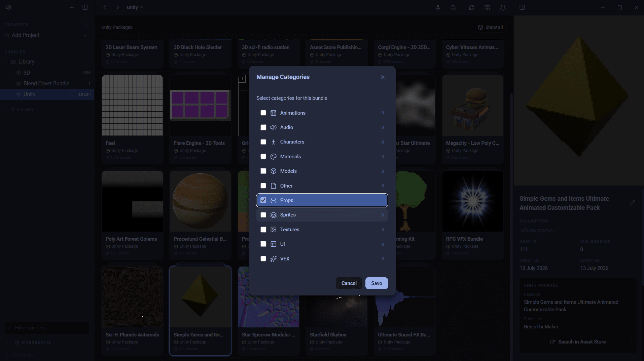The height and width of the screenshot is (361, 644).
Task: Tick the Models category checkbox
Action: pos(263,171)
